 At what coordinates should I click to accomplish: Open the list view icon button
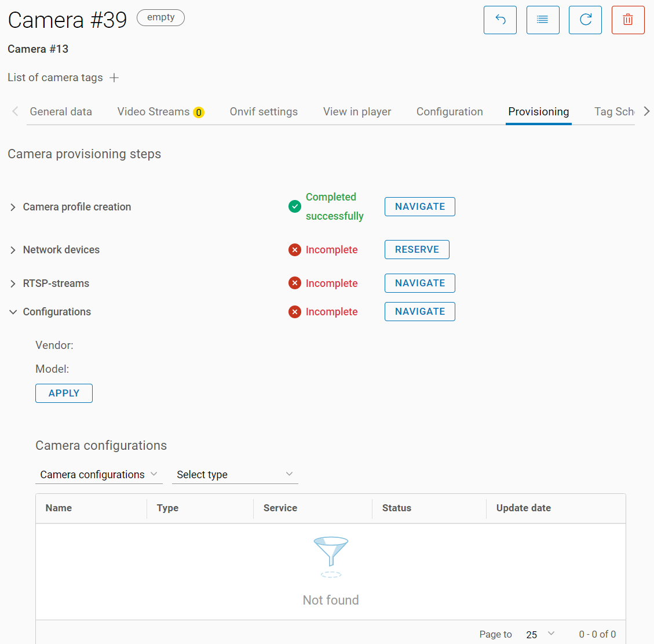point(543,20)
